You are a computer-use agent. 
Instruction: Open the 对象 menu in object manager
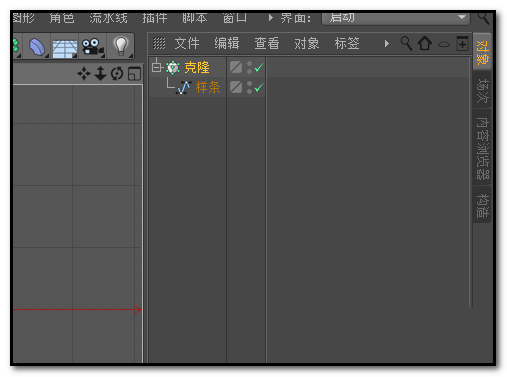click(x=307, y=43)
